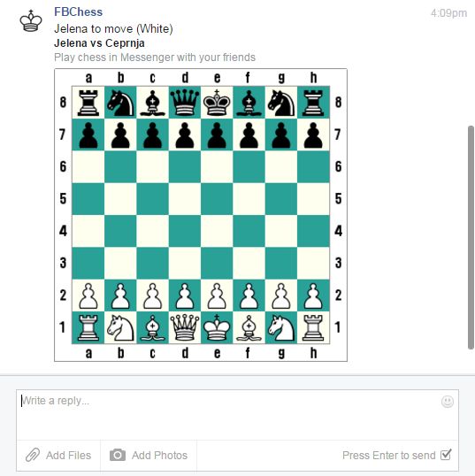Image resolution: width=475 pixels, height=476 pixels.
Task: Select the white rook on h1
Action: (313, 327)
